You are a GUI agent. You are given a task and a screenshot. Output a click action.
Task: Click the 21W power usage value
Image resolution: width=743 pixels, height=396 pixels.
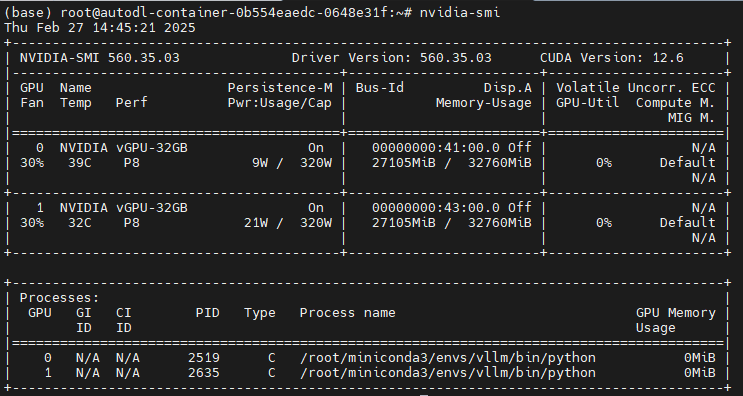(x=256, y=223)
